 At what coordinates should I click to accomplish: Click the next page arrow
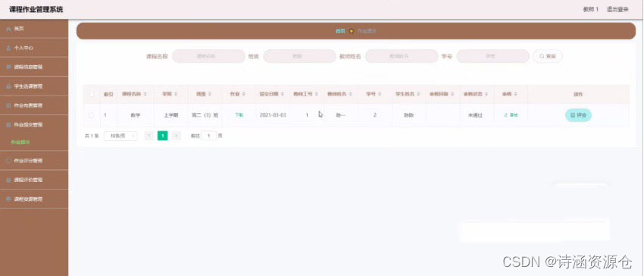[x=177, y=136]
